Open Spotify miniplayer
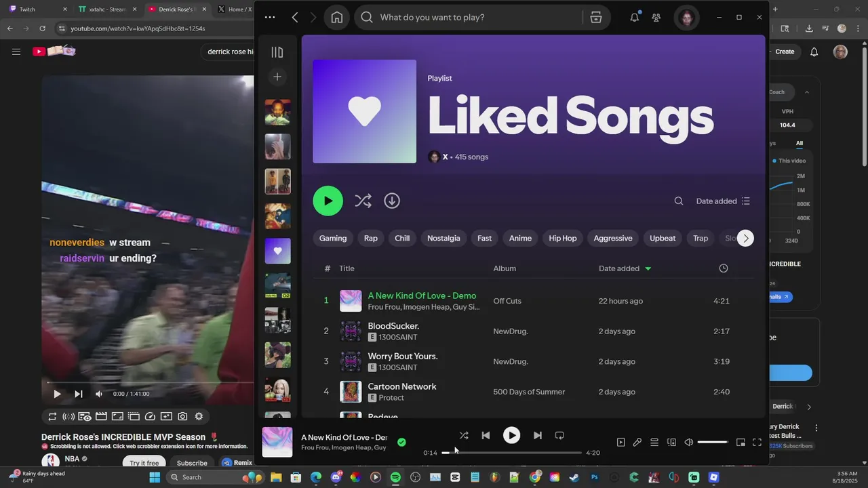The width and height of the screenshot is (868, 488). [x=741, y=443]
